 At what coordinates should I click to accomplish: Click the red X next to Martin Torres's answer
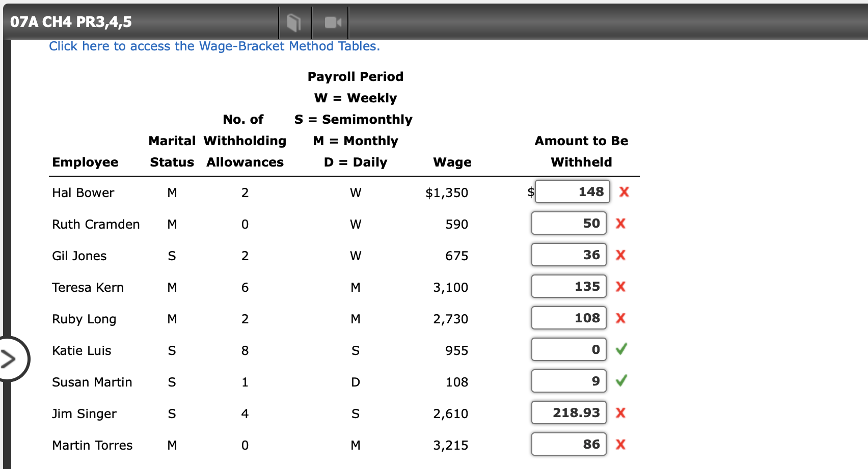[x=620, y=444]
